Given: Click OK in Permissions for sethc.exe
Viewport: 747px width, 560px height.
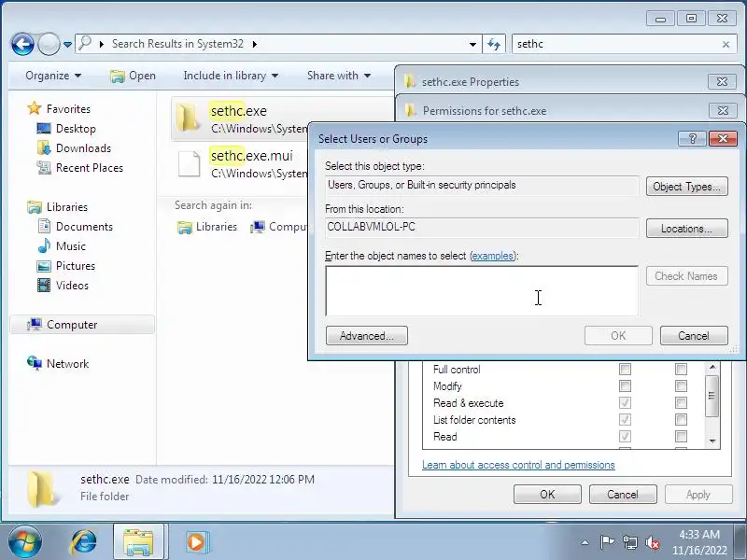Looking at the screenshot, I should coord(547,495).
